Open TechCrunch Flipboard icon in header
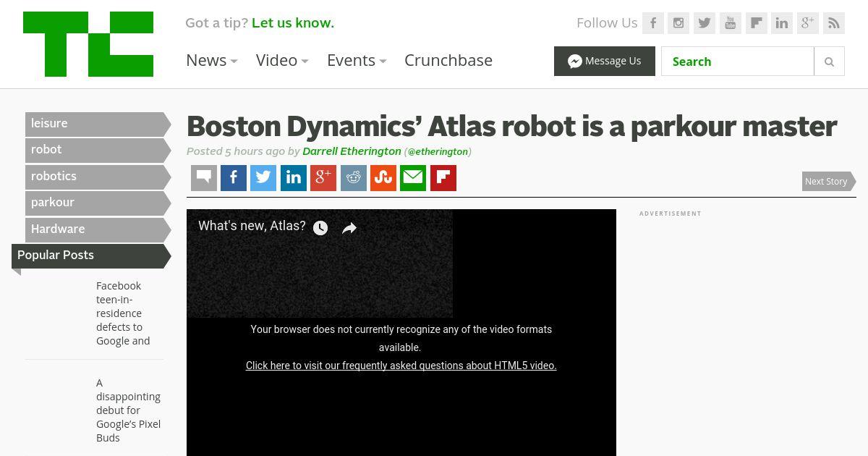The height and width of the screenshot is (456, 868). (x=756, y=23)
